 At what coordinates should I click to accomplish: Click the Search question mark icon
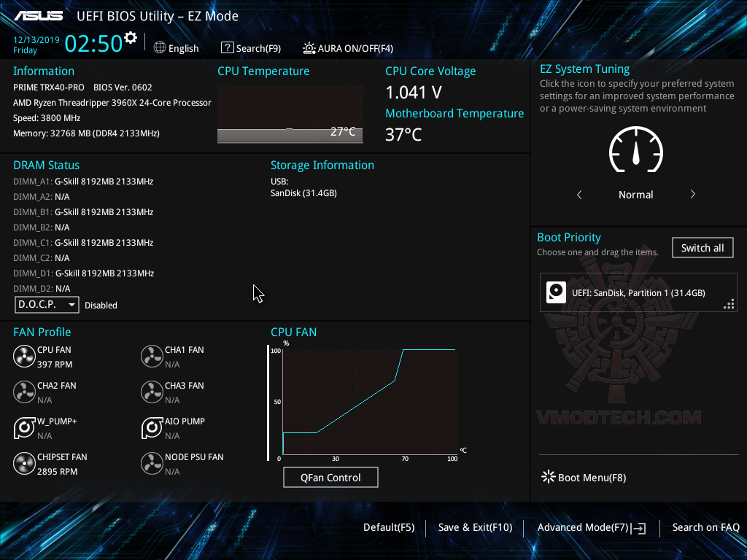pyautogui.click(x=228, y=47)
